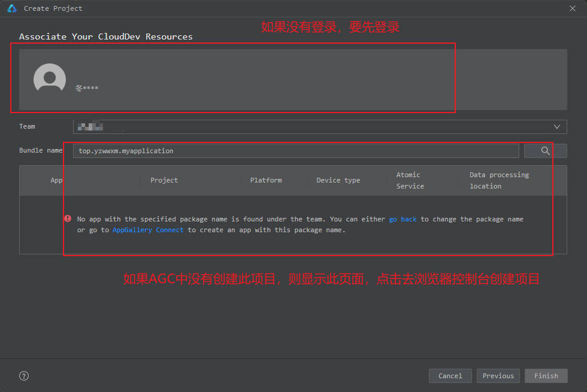Viewport: 587px width, 392px height.
Task: Click the search magnifier next to Bundle name
Action: point(545,151)
